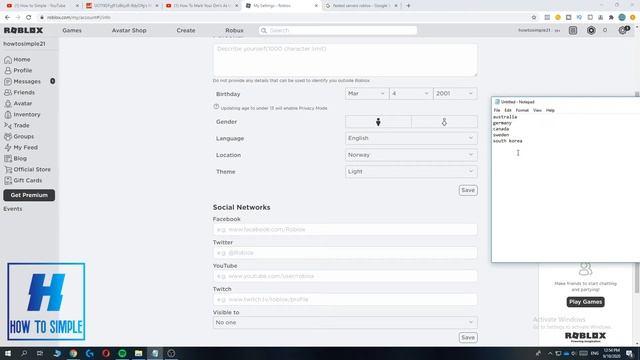Expand the birthday day dropdown
The image size is (640, 360).
(410, 94)
